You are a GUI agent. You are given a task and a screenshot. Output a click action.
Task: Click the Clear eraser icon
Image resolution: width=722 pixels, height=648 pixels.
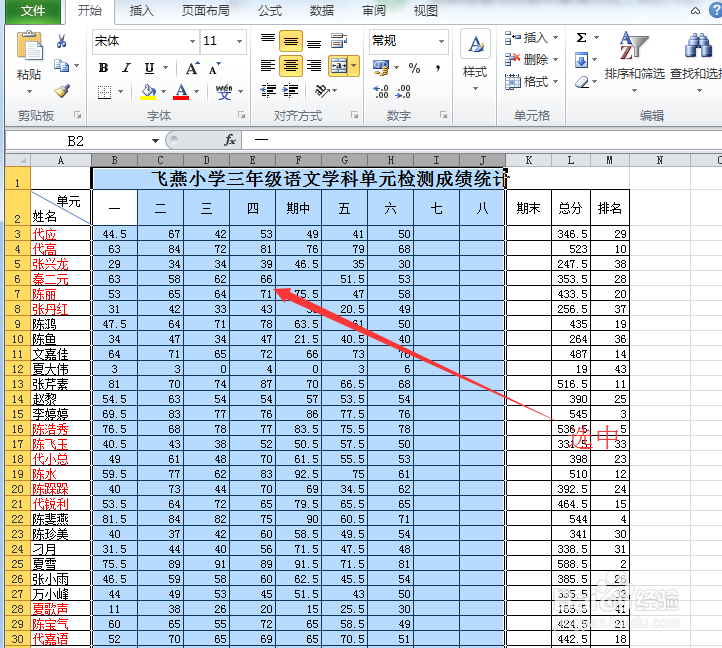(x=582, y=82)
